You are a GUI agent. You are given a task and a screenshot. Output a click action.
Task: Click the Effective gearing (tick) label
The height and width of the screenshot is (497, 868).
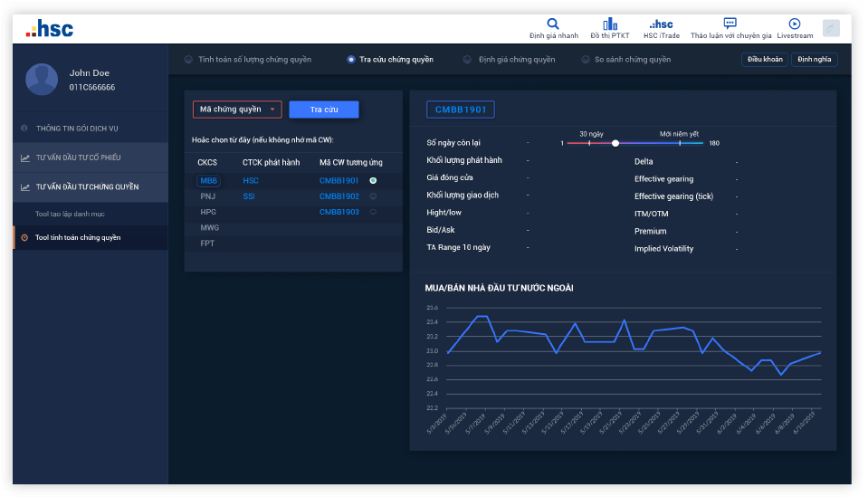pyautogui.click(x=673, y=196)
